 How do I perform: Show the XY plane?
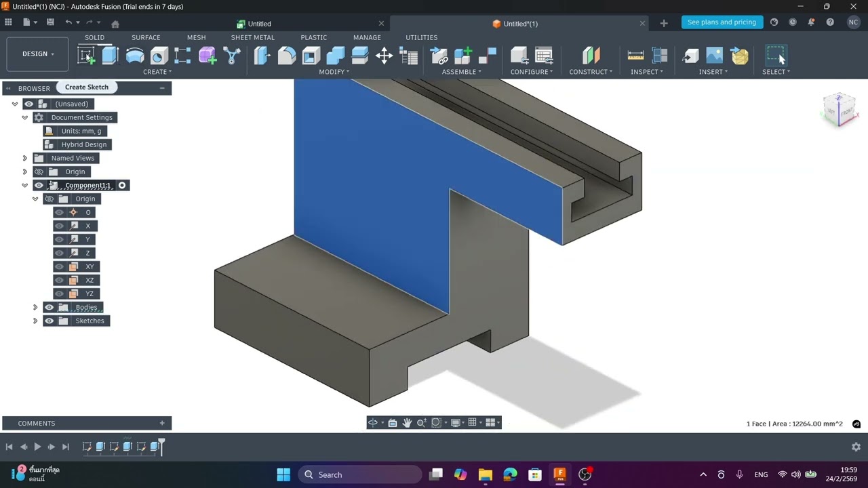(x=59, y=266)
